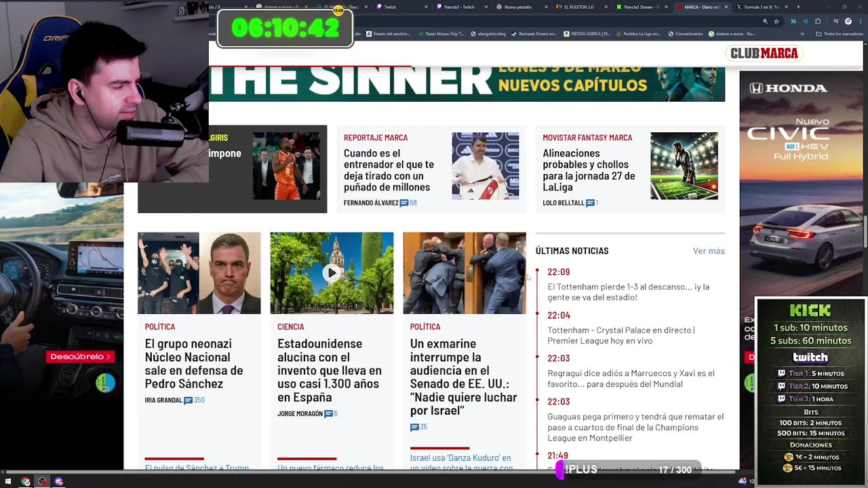Open the dark red taskbar app icon

42,482
